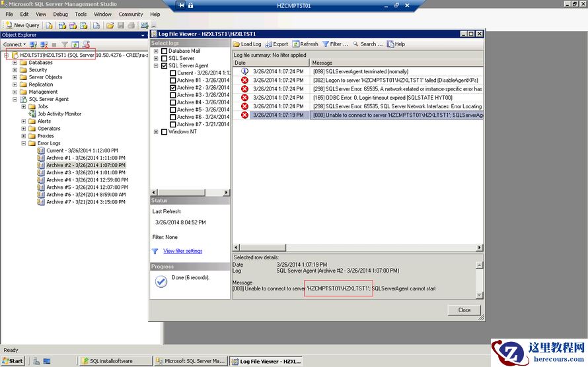588x367 pixels.
Task: Click the Message column header
Action: 397,63
